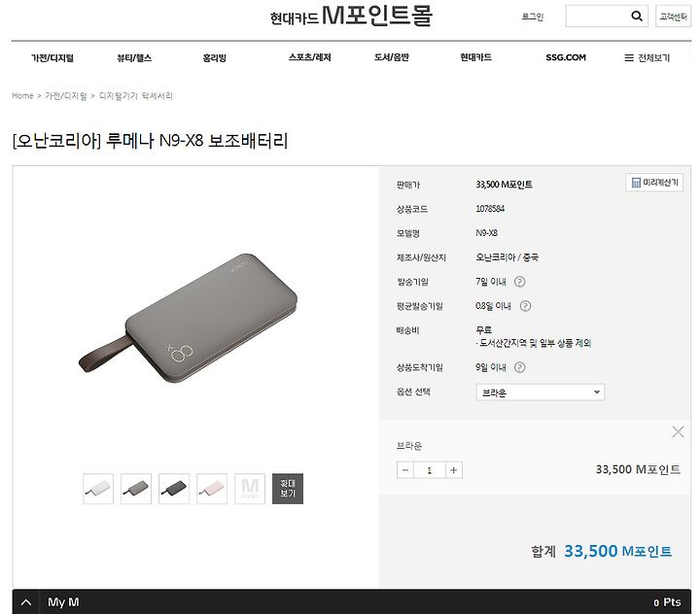Expand the My M bottom bar arrow
Screen dimensions: 700x614
pyautogui.click(x=26, y=602)
